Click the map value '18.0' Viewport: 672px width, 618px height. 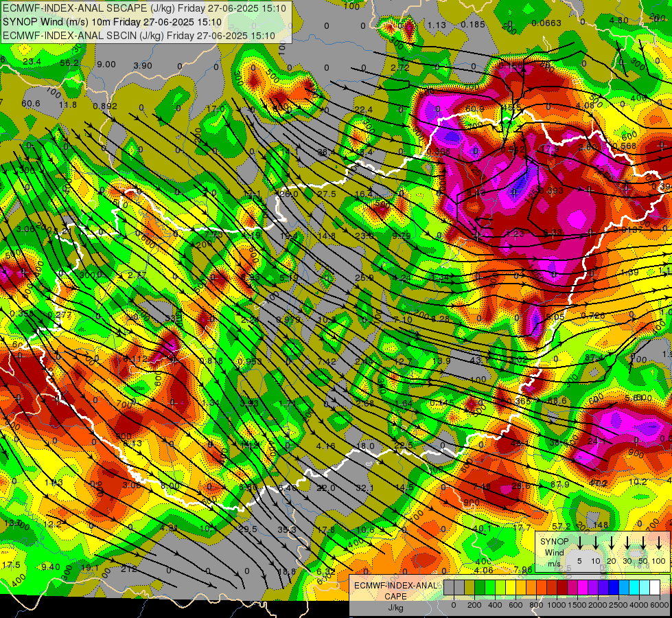pos(366,446)
